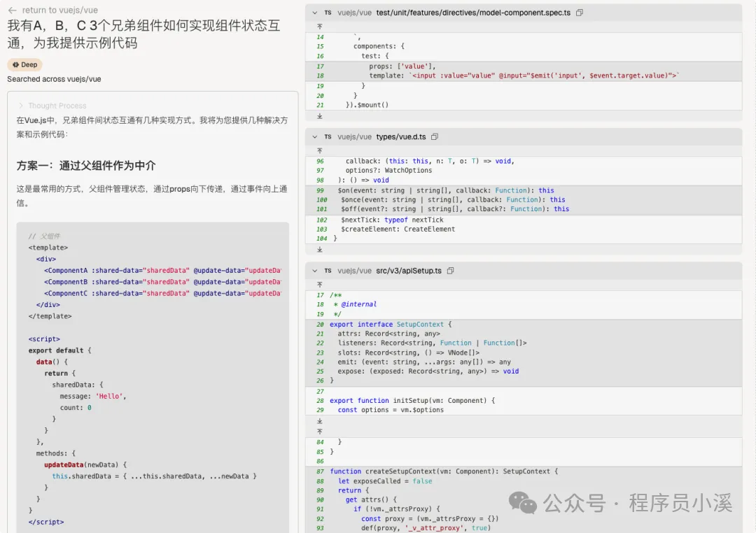Click line 100 $once event declaration

click(453, 199)
